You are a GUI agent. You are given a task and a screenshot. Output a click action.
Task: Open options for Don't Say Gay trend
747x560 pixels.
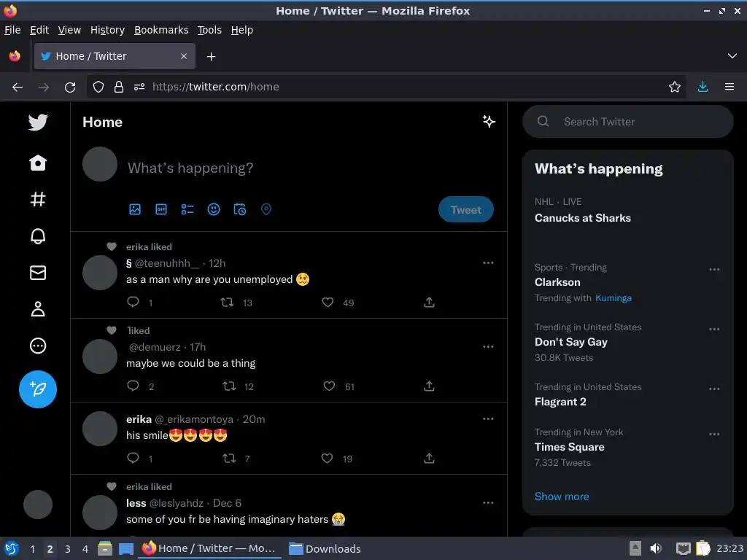[x=714, y=329]
